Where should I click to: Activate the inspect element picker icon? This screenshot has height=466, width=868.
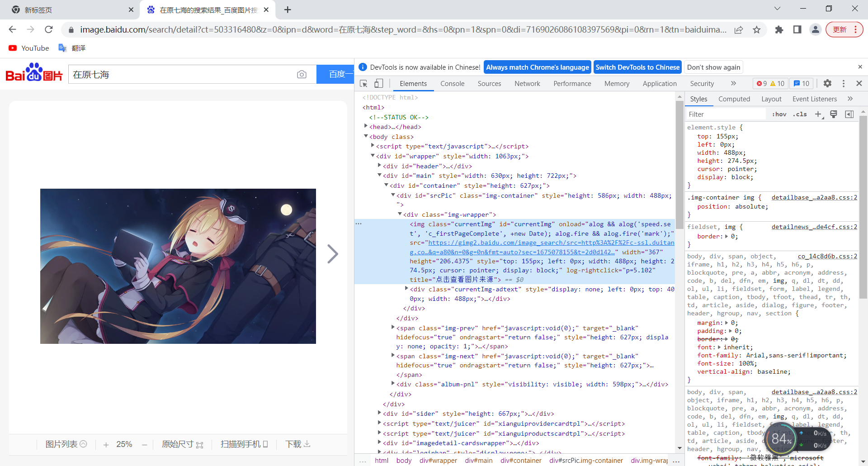363,84
